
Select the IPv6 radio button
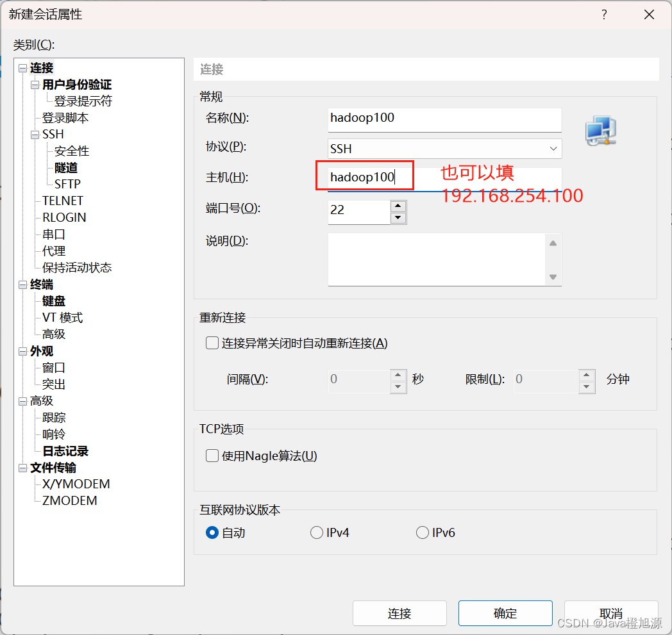[x=422, y=532]
